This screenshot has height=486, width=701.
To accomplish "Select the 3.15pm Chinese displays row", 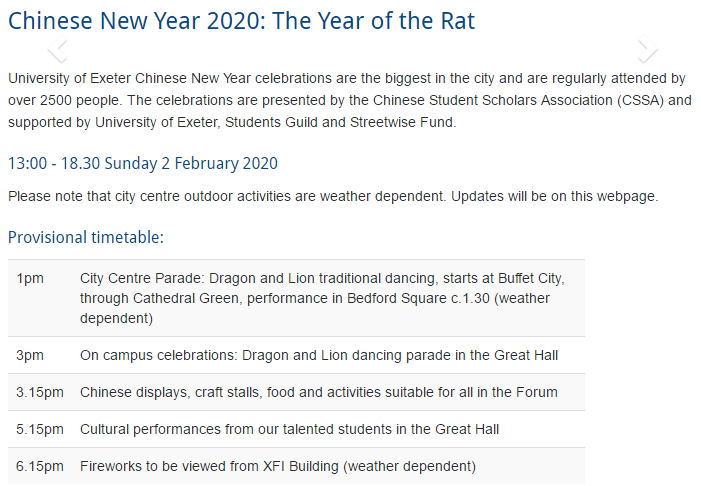I will point(296,392).
